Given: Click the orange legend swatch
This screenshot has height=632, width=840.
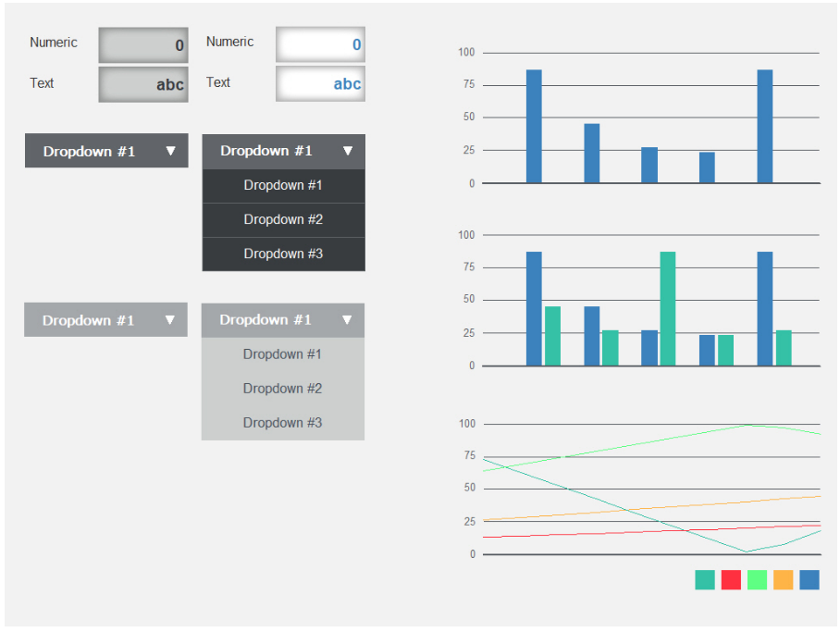Looking at the screenshot, I should click(783, 579).
